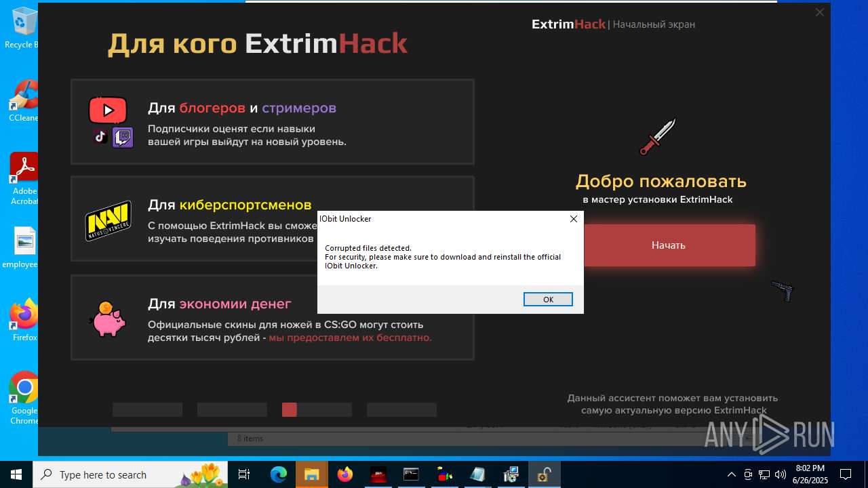Click OK in the IObit Unlocker dialog
Viewport: 868px width, 488px height.
click(x=548, y=299)
